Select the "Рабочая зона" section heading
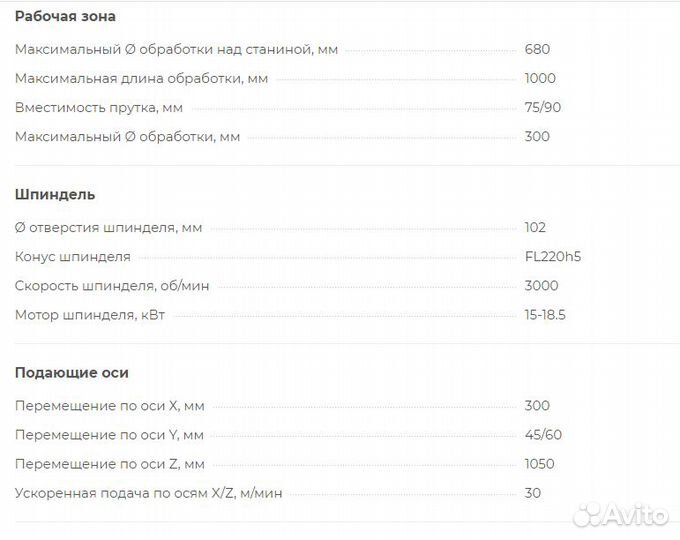The height and width of the screenshot is (540, 680). click(65, 16)
